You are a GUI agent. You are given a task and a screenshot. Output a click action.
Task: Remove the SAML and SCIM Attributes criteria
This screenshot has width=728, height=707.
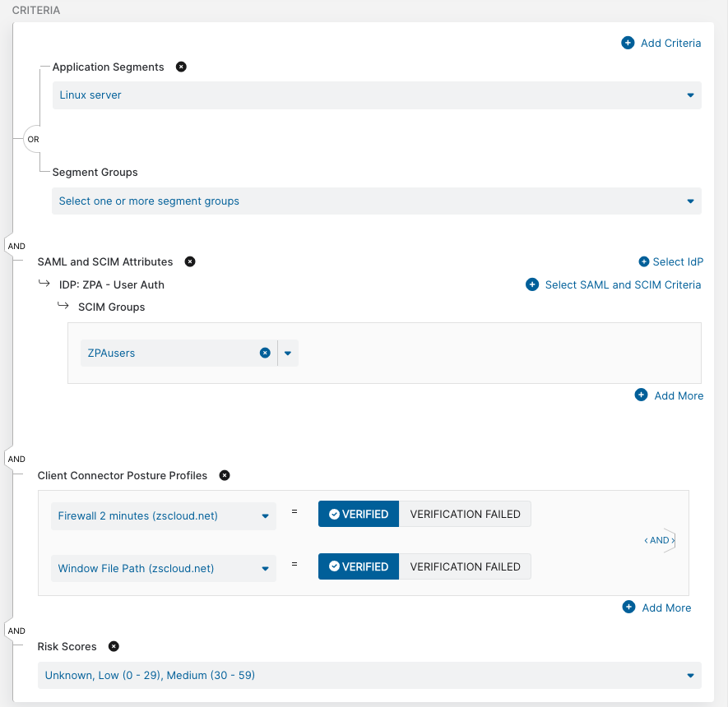click(x=190, y=261)
